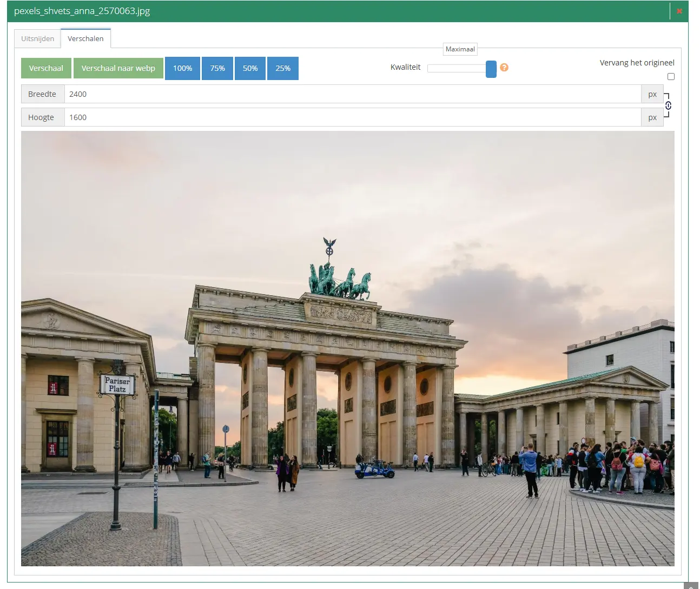This screenshot has width=700, height=589.
Task: Click inside the Hoogte input field
Action: [x=353, y=117]
